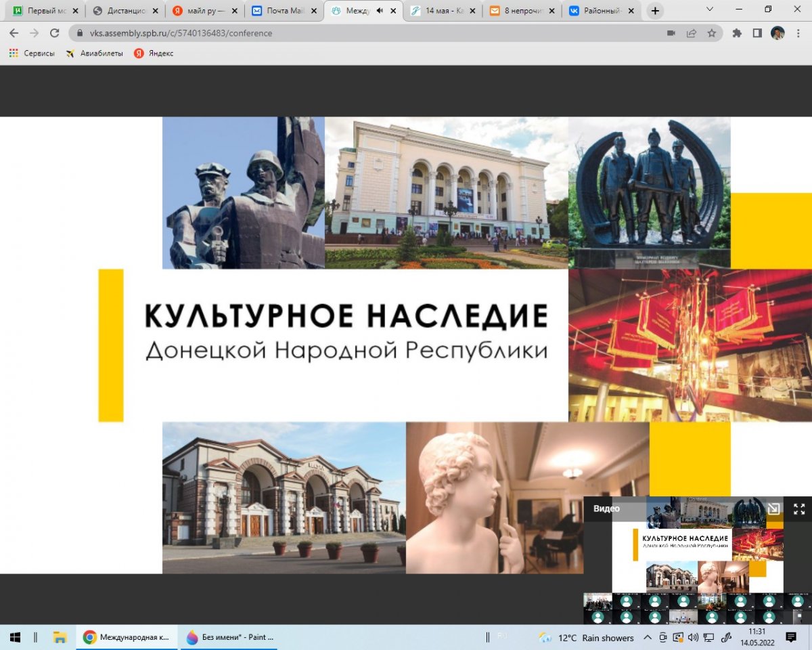Screen dimensions: 812x650
Task: Open the Windows Start menu
Action: coord(15,637)
